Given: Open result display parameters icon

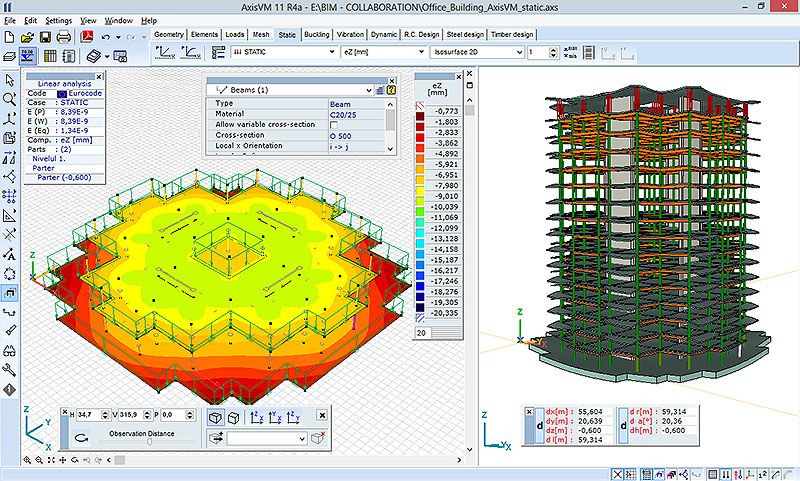Looking at the screenshot, I should [218, 52].
